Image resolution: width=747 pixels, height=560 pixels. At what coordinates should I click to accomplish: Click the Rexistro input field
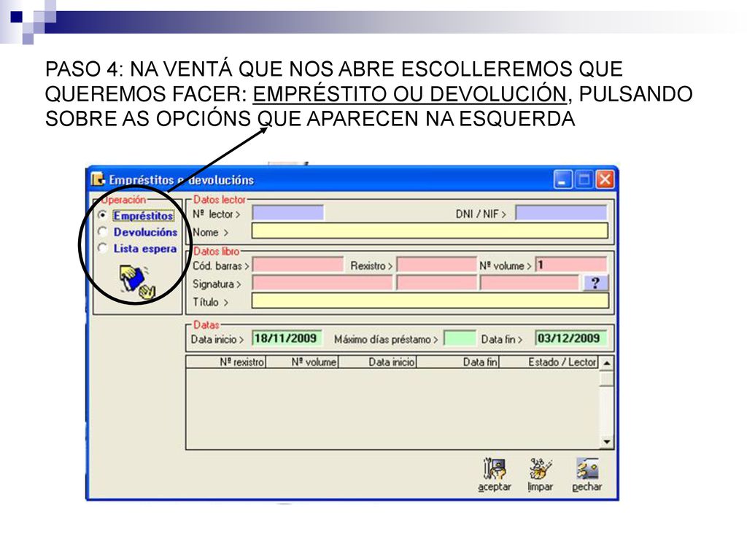(x=436, y=265)
